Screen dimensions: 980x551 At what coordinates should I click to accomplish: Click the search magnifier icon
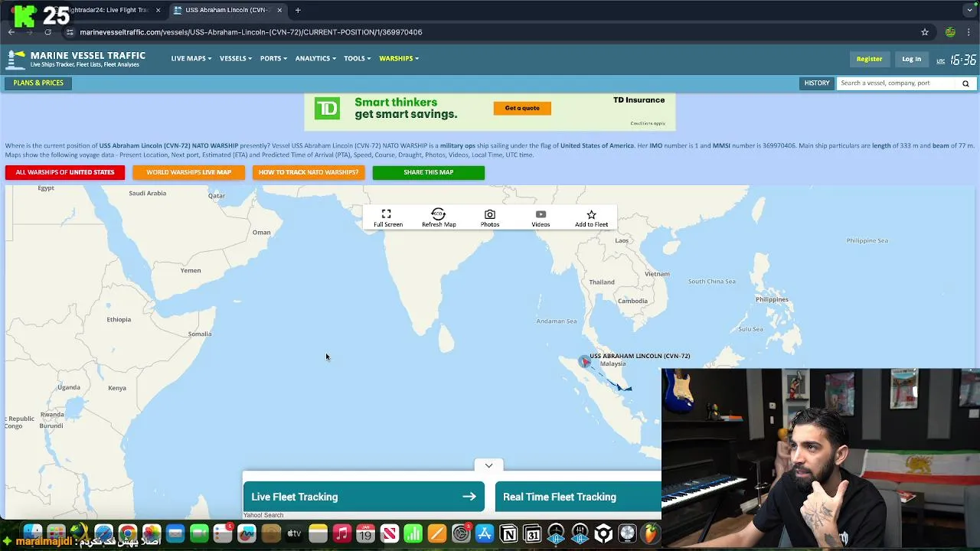[x=965, y=83]
